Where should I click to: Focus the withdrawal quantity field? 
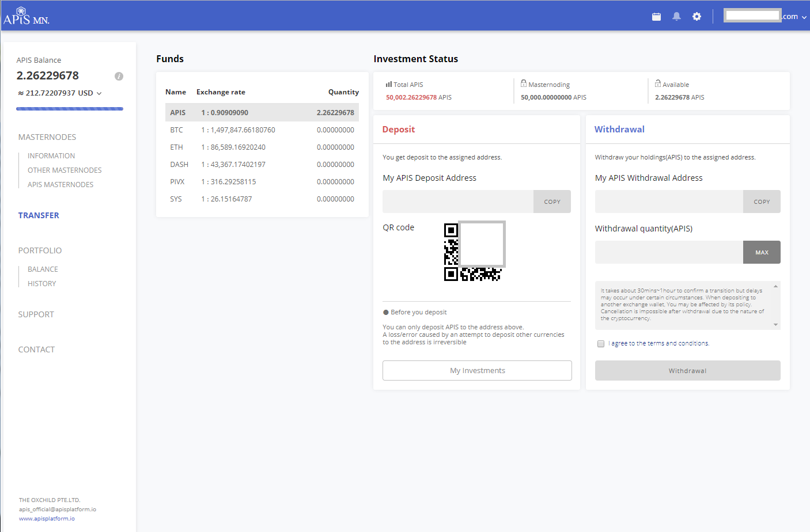point(669,252)
